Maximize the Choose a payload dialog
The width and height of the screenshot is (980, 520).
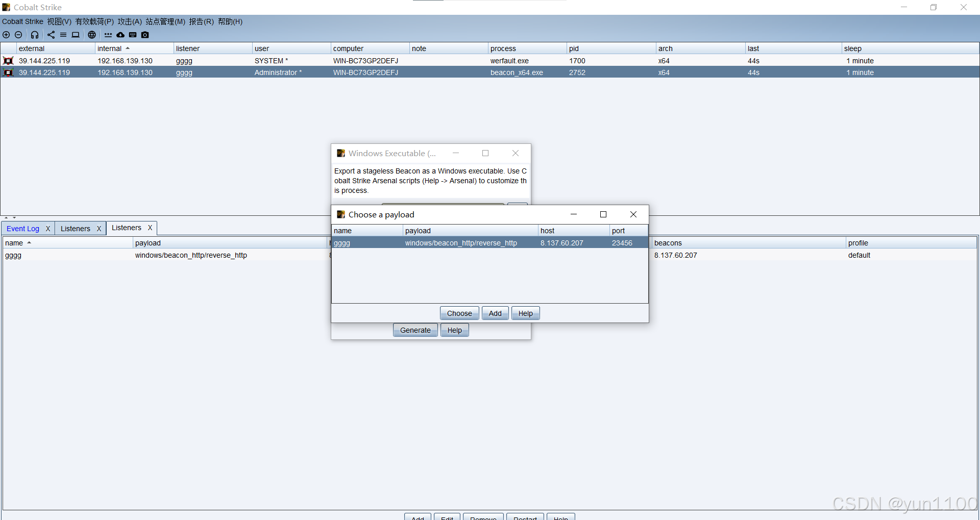(603, 214)
